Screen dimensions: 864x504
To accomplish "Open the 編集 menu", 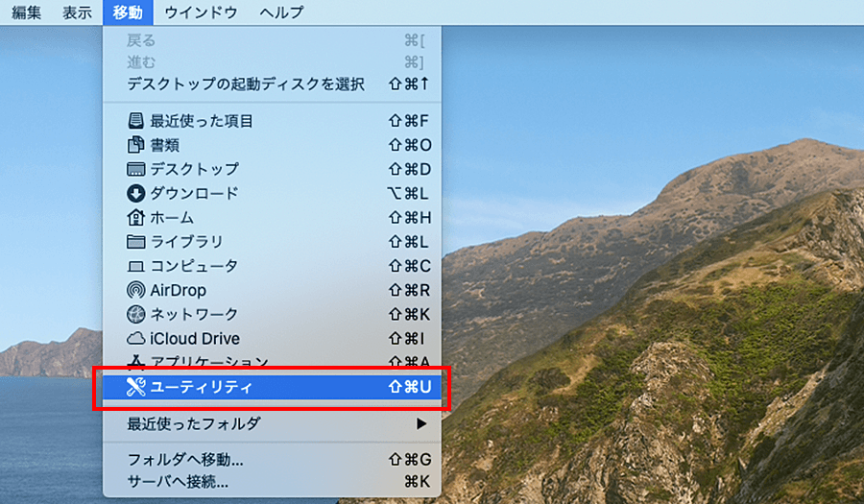I will pos(26,12).
